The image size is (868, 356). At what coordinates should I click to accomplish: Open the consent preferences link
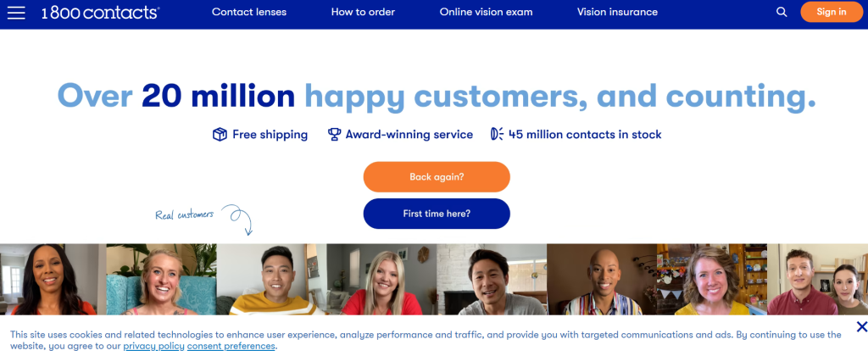coord(231,347)
